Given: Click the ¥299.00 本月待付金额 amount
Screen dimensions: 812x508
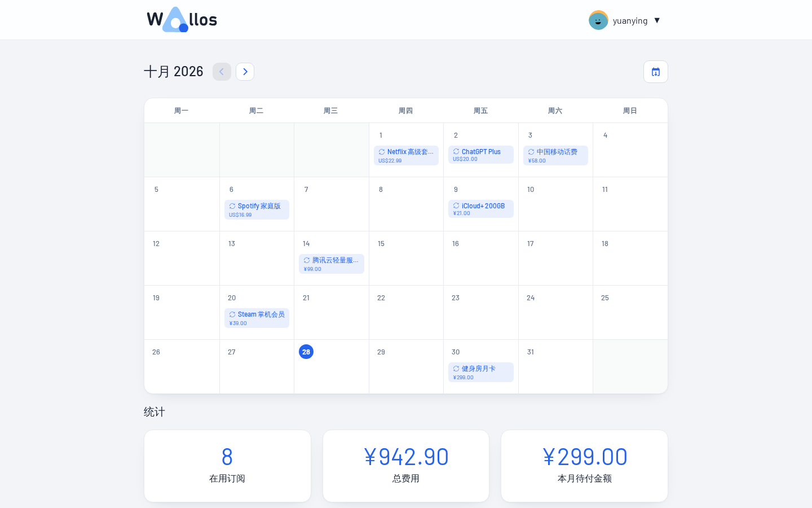Looking at the screenshot, I should tap(585, 457).
